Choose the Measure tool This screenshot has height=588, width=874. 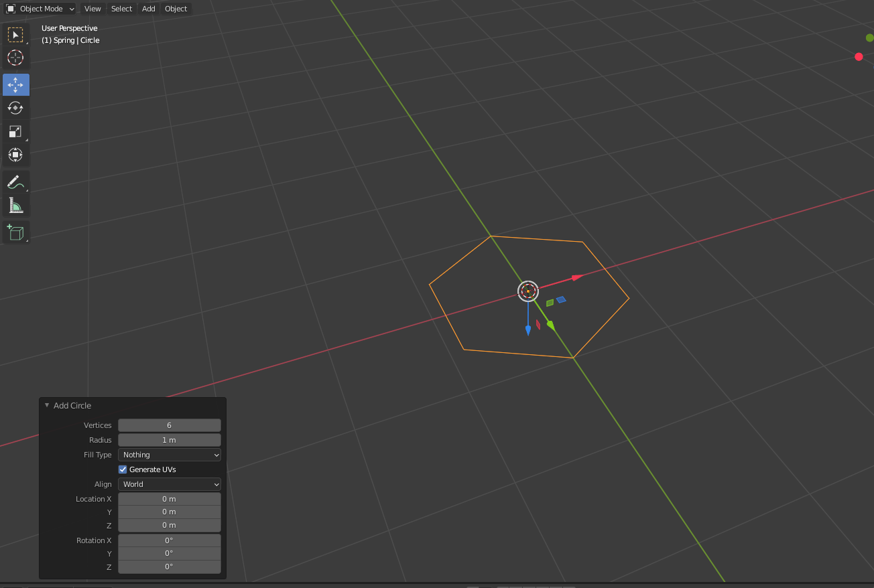click(15, 205)
